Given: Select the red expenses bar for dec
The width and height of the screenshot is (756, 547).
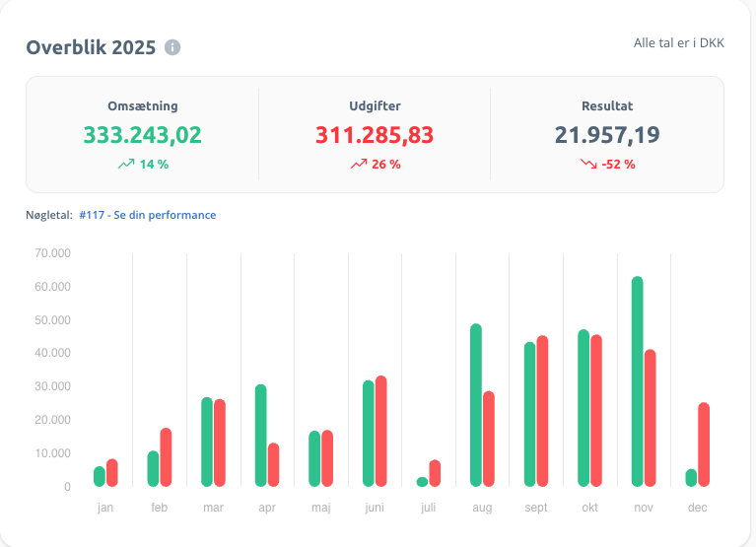Looking at the screenshot, I should pyautogui.click(x=704, y=444).
